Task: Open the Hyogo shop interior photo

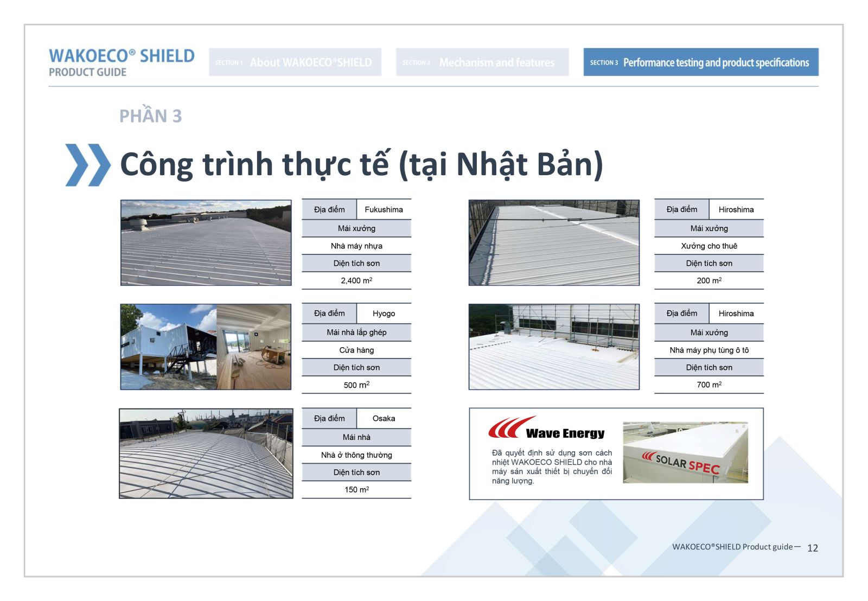Action: [x=254, y=347]
